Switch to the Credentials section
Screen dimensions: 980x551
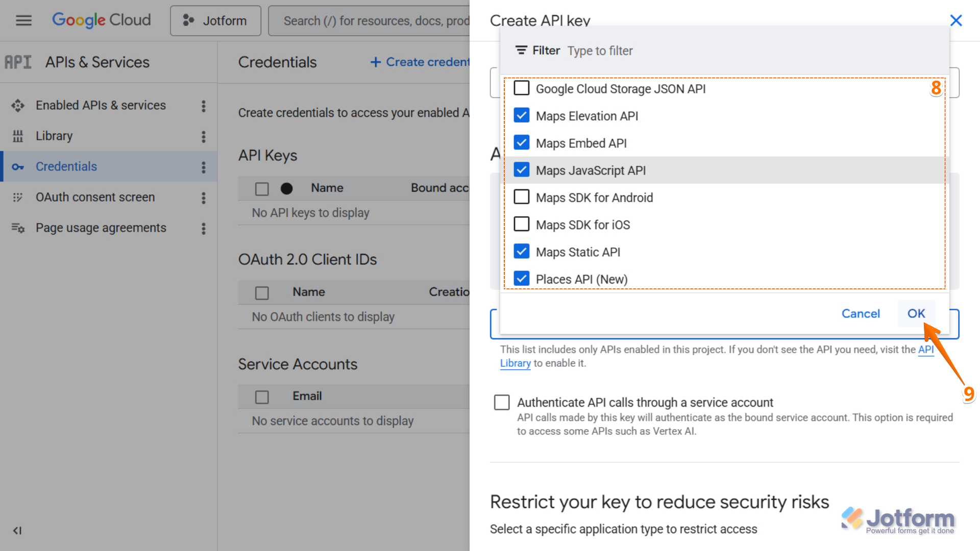pyautogui.click(x=66, y=166)
